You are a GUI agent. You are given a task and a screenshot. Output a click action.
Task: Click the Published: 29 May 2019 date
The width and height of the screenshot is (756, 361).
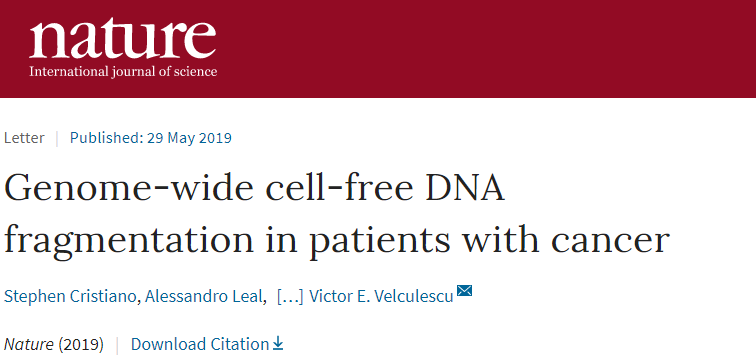pos(151,138)
